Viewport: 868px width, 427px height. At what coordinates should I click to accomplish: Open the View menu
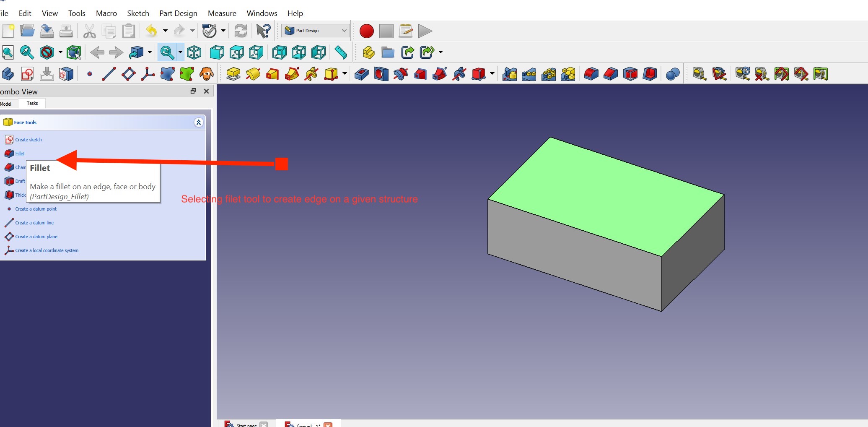point(50,13)
